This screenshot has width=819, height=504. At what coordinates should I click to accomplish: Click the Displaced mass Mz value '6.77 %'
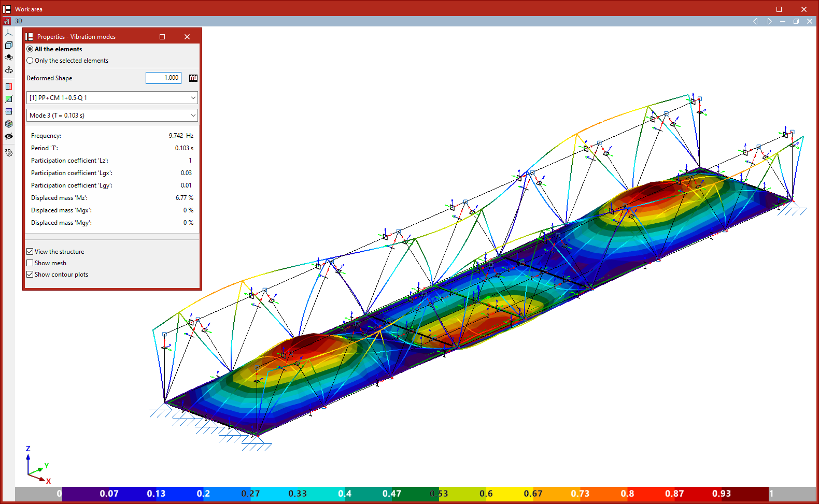185,198
